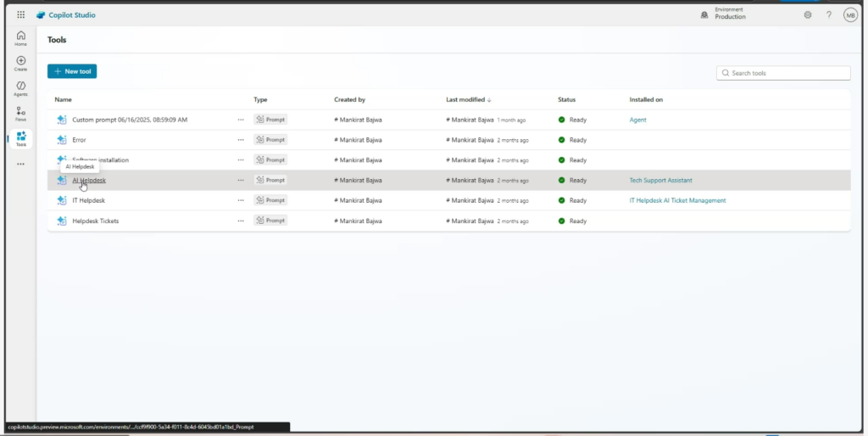The image size is (868, 436).
Task: Click the Copilot Studio logo icon
Action: tap(41, 15)
